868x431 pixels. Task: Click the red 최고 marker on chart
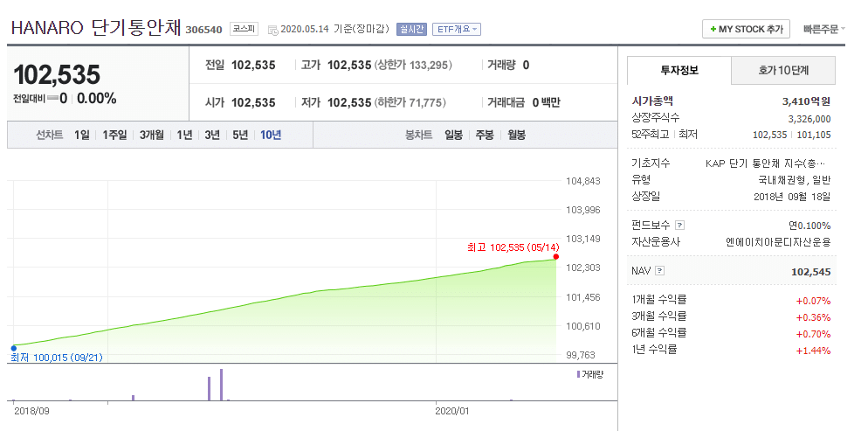[555, 256]
